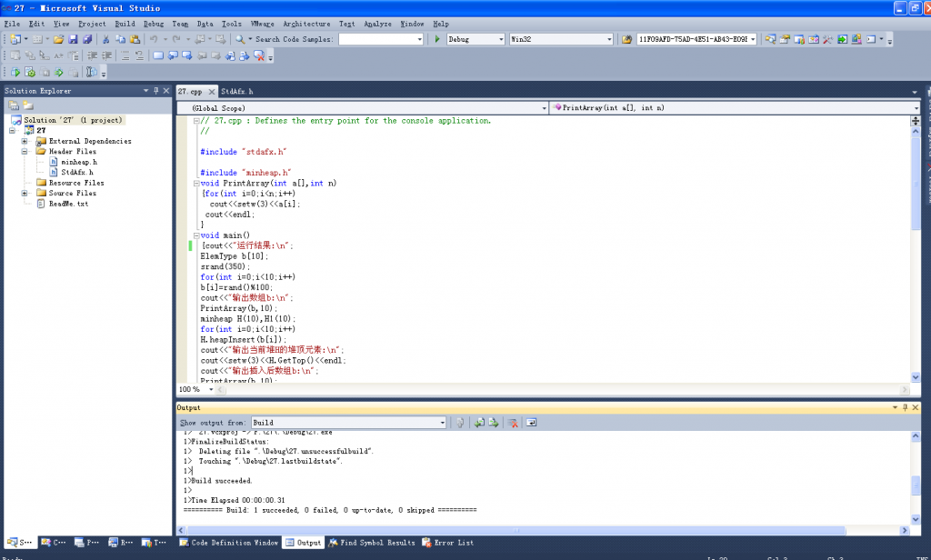Click the Save All icon on the toolbar
Viewport: 931px width, 560px height.
coord(86,39)
